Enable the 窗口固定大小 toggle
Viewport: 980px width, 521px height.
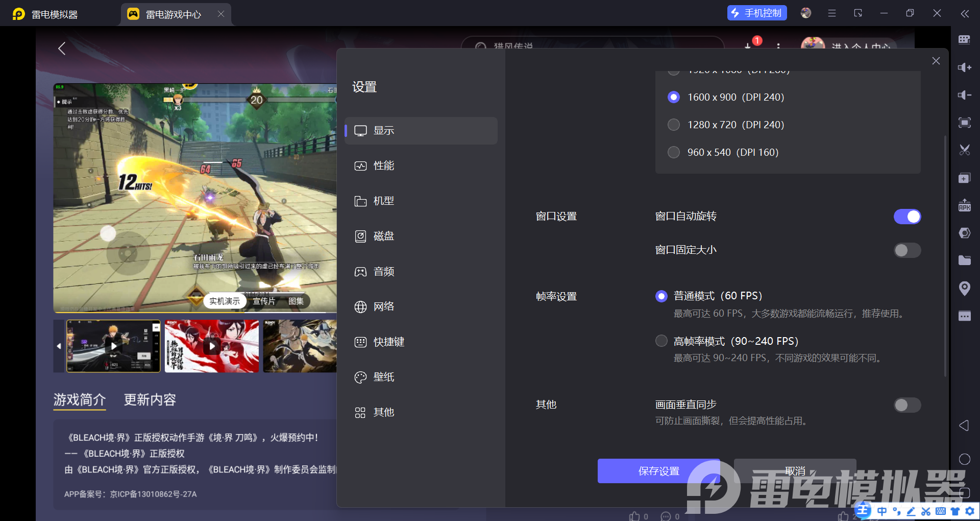pos(907,250)
